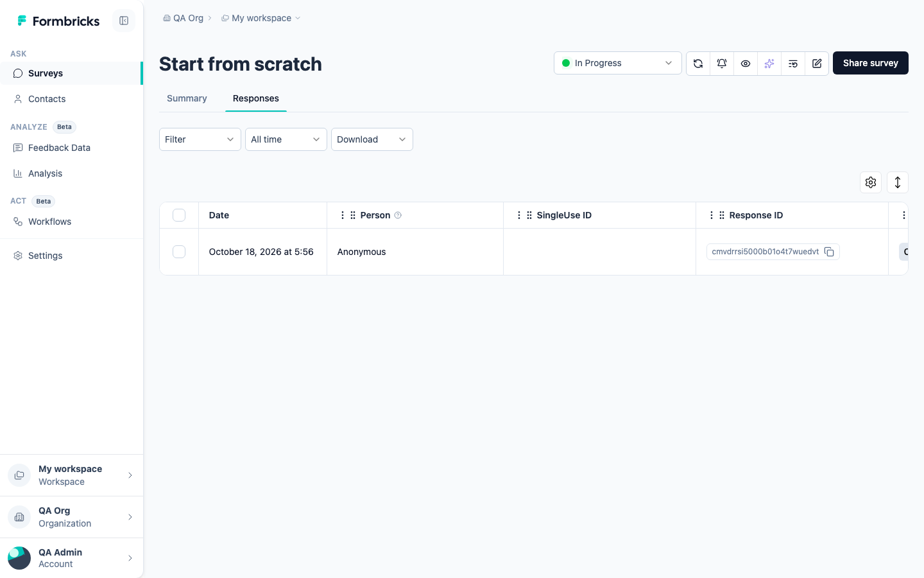Open Workflows in the sidebar
Viewport: 924px width, 578px height.
(71, 222)
